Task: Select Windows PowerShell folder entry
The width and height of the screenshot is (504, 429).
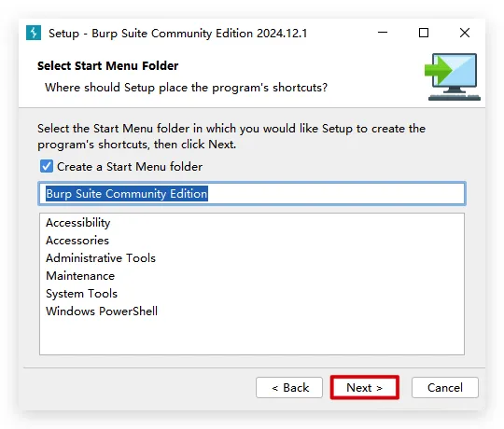Action: click(102, 311)
